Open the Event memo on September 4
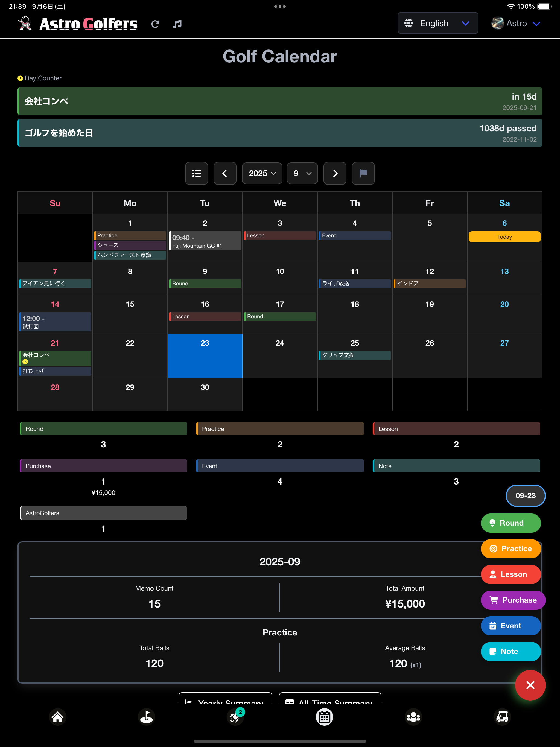The height and width of the screenshot is (747, 560). pyautogui.click(x=355, y=235)
